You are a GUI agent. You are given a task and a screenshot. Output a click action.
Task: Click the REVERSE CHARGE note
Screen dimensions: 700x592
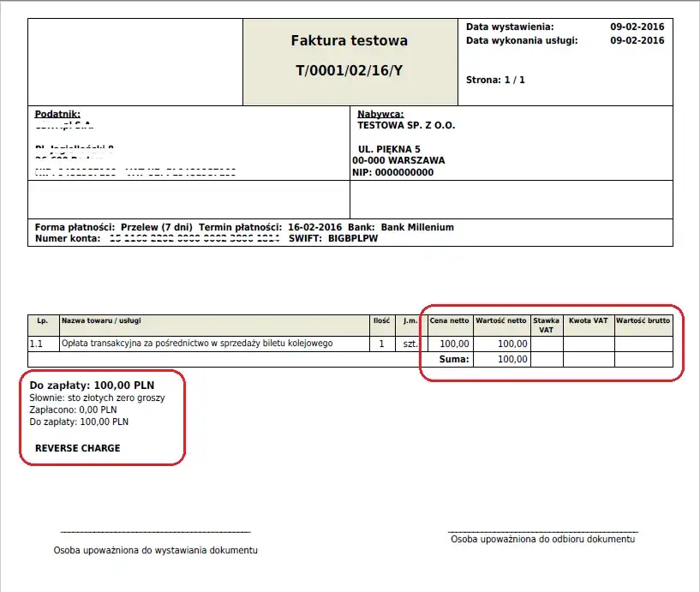pos(78,448)
